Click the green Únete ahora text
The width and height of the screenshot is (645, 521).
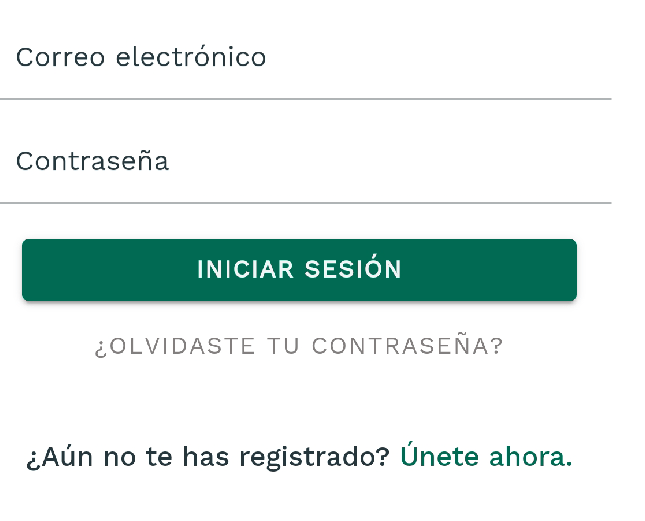click(x=486, y=457)
